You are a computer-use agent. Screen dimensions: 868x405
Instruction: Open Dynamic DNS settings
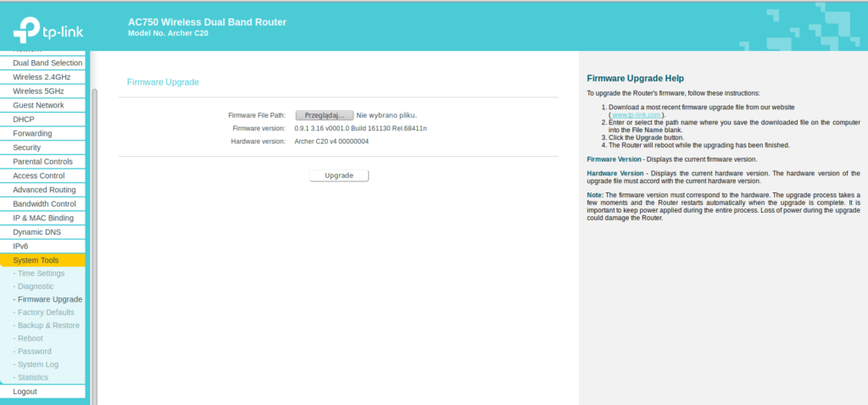[39, 232]
